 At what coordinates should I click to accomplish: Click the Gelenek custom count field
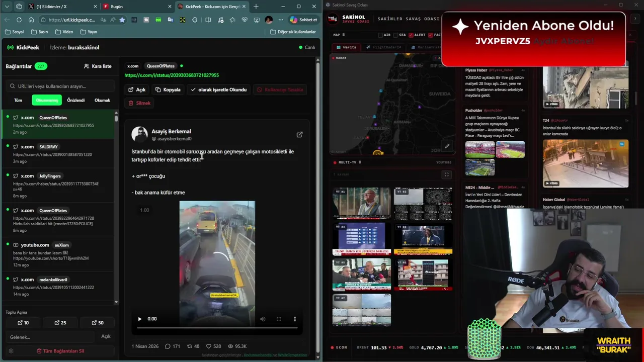coord(50,337)
